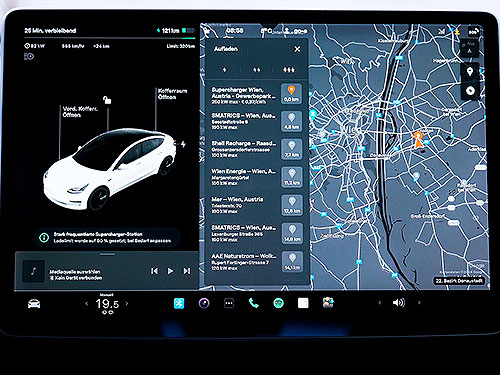Navigate to SMATRICS Laxenburger Straße pin
Screen dimensions: 500x375
(292, 233)
